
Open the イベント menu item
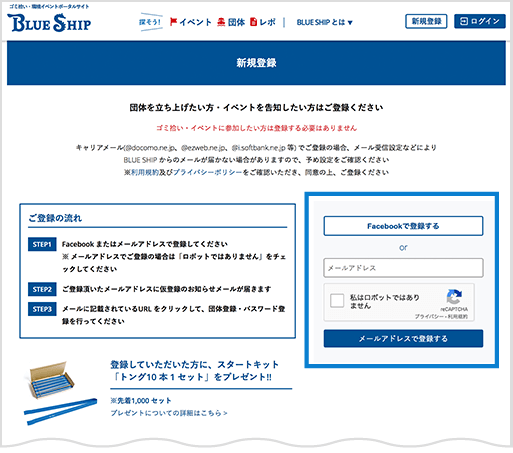coord(195,22)
